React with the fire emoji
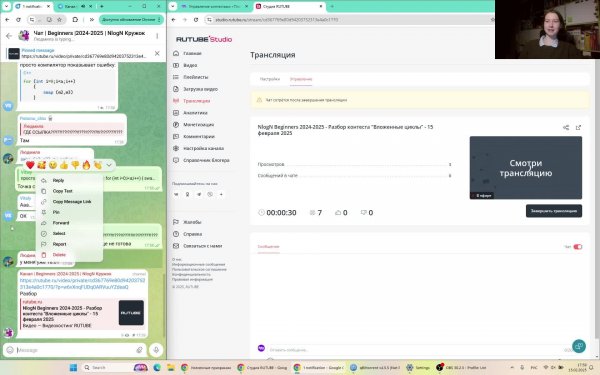The width and height of the screenshot is (600, 375). pyautogui.click(x=86, y=165)
